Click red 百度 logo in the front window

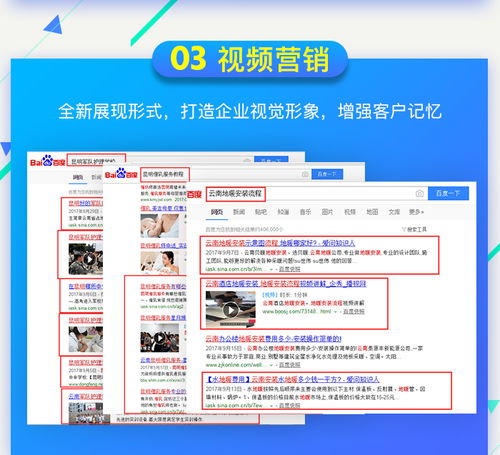click(x=195, y=194)
